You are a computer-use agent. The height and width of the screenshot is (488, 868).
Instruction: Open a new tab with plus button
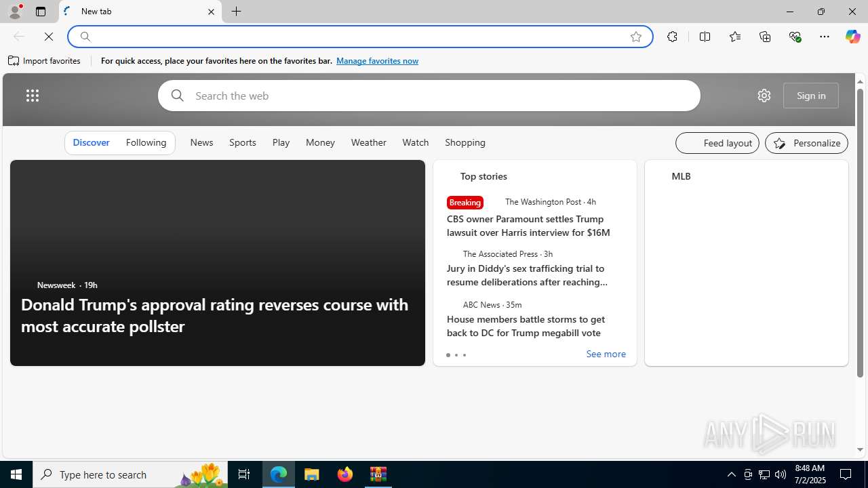tap(236, 12)
